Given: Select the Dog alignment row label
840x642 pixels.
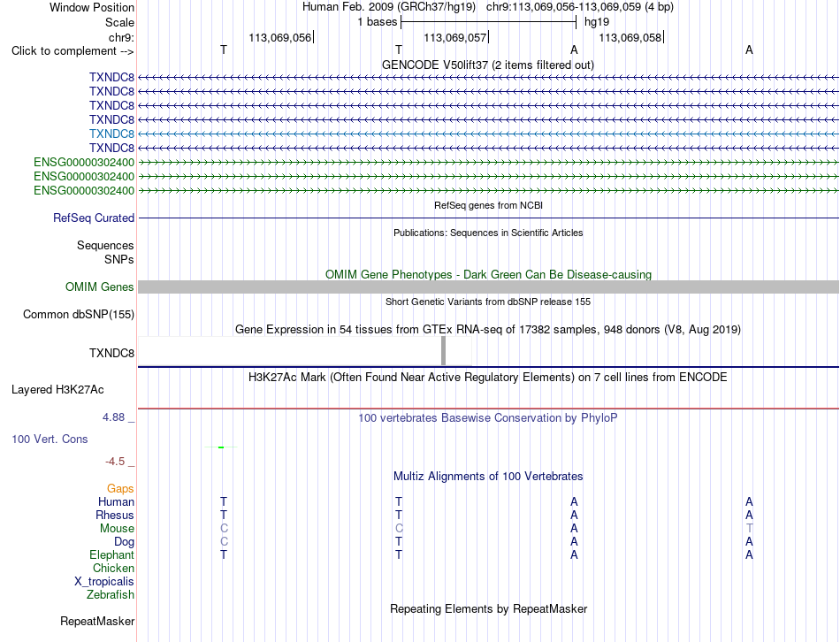Looking at the screenshot, I should click(124, 542).
